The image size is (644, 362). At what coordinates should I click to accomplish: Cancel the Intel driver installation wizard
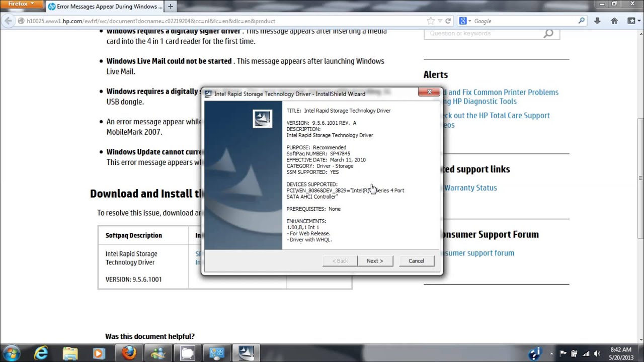point(416,261)
